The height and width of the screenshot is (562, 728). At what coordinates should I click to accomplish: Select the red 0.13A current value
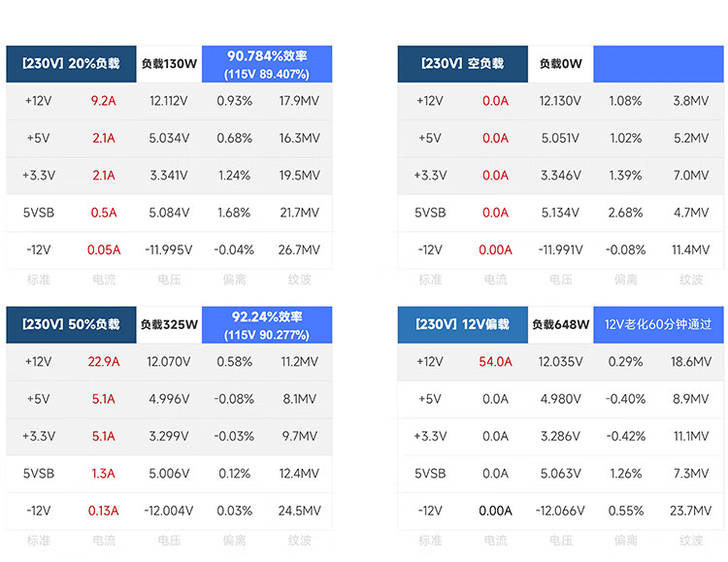(x=103, y=511)
